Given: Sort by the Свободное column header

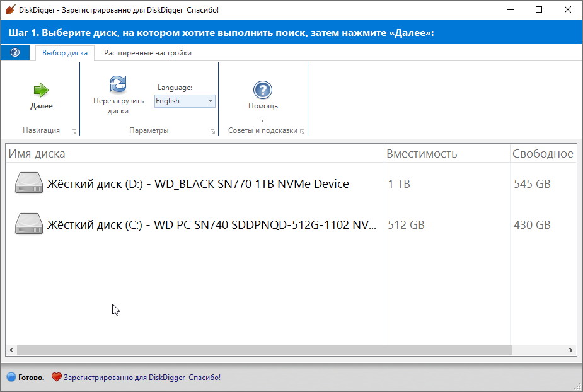Looking at the screenshot, I should point(543,154).
